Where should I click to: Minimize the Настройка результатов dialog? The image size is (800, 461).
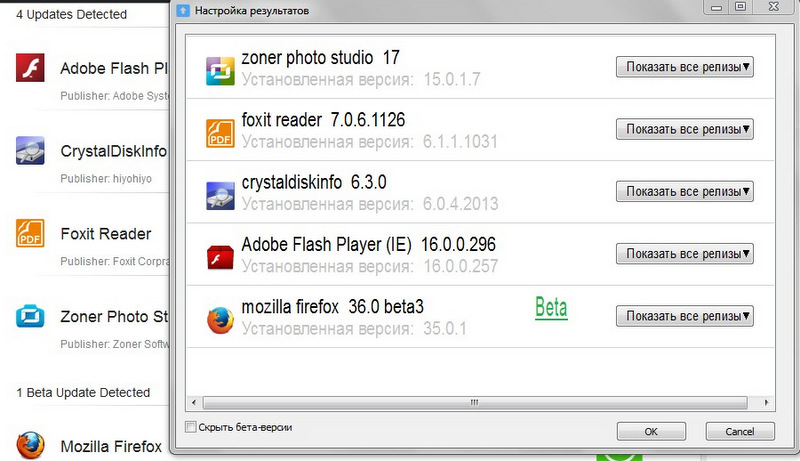point(716,7)
